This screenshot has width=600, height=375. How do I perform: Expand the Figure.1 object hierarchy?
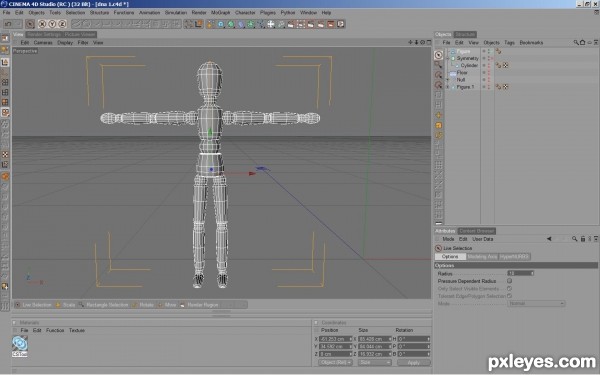coord(448,87)
